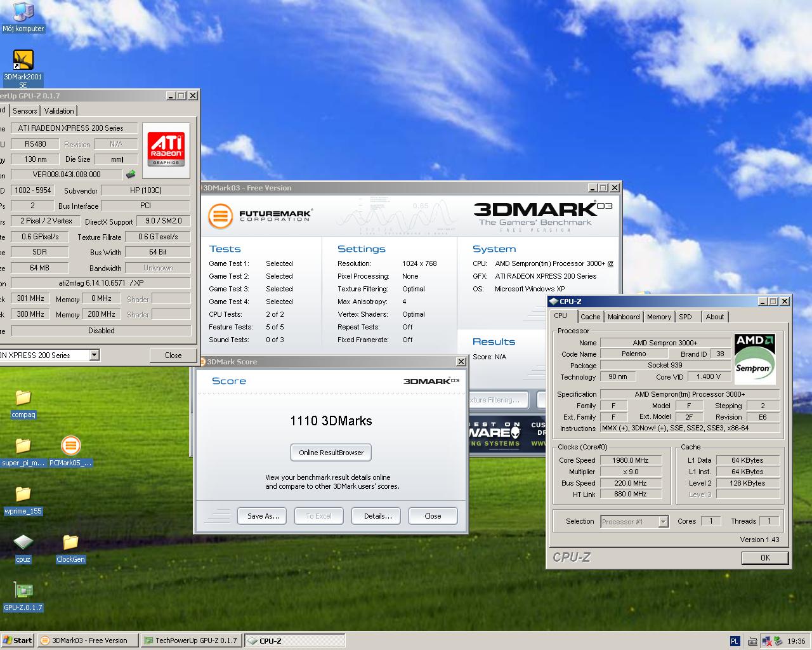Expand the Processor #1 selection dropdown
This screenshot has height=650, width=812.
[x=663, y=522]
